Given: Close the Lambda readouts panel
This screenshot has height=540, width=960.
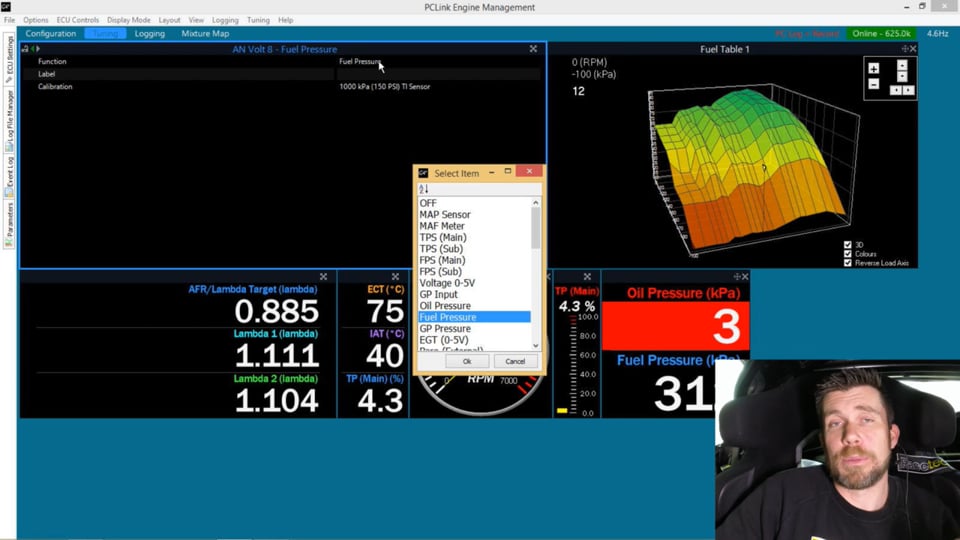Looking at the screenshot, I should (x=323, y=277).
